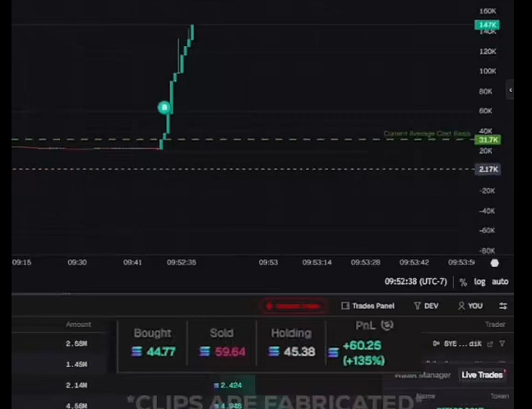This screenshot has height=409, width=532.
Task: Click the SOL icon beside Holding
Action: pyautogui.click(x=274, y=352)
